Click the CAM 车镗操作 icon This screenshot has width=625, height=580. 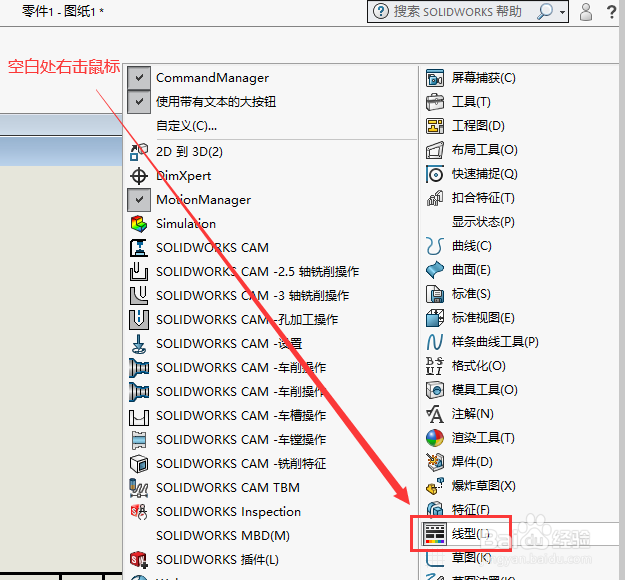(139, 440)
